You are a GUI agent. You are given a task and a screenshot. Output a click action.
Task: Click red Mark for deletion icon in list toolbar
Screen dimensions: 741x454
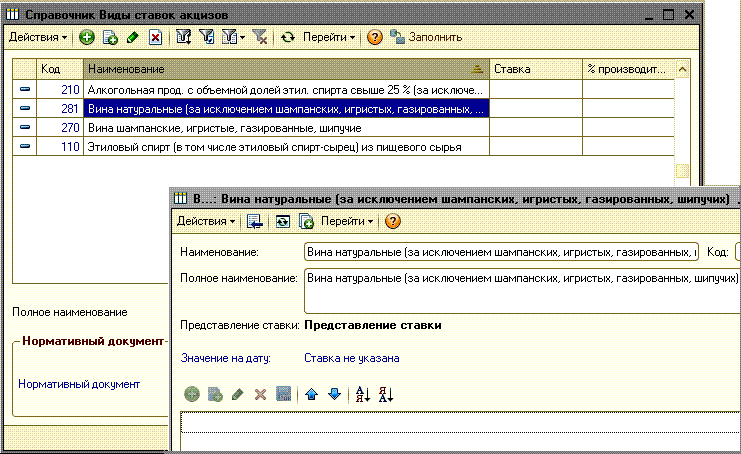point(155,37)
